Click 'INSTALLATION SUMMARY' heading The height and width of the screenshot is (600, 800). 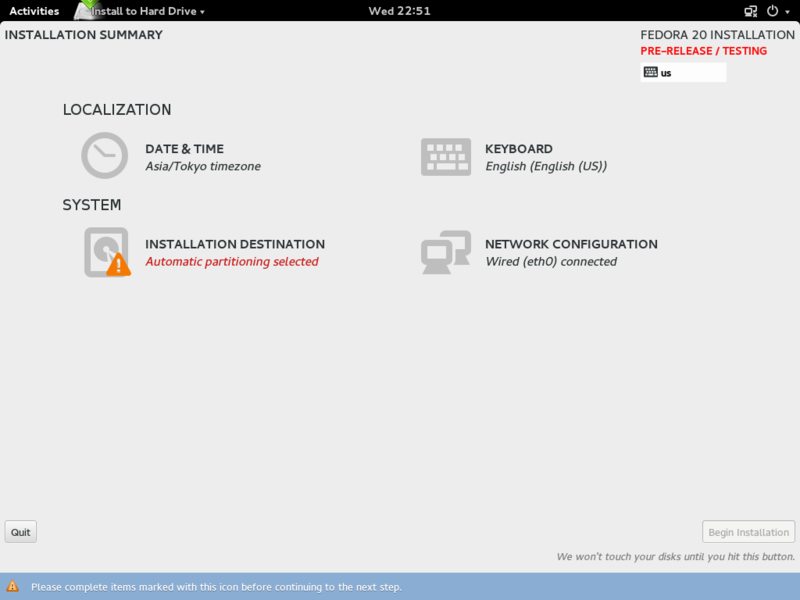(84, 35)
